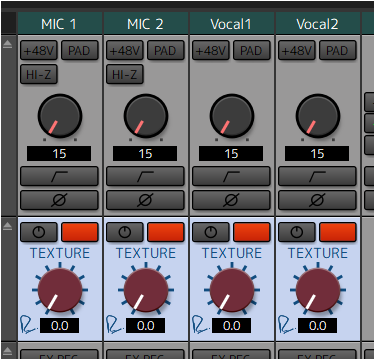Toggle Texture power icon on Vocal1
This screenshot has width=375, height=360.
(x=211, y=232)
